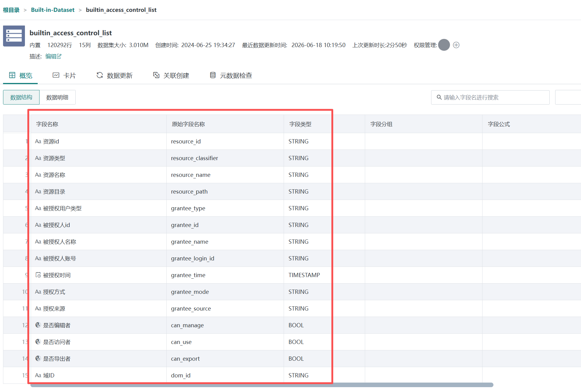Click the string type icon for 资源id
The height and width of the screenshot is (392, 581).
(x=38, y=141)
